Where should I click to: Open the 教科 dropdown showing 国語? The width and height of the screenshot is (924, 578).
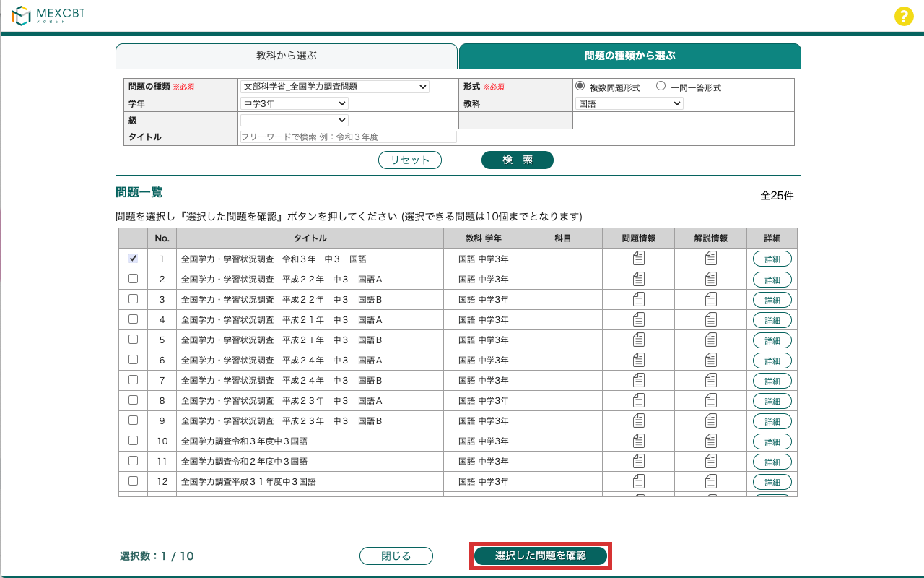tap(629, 104)
